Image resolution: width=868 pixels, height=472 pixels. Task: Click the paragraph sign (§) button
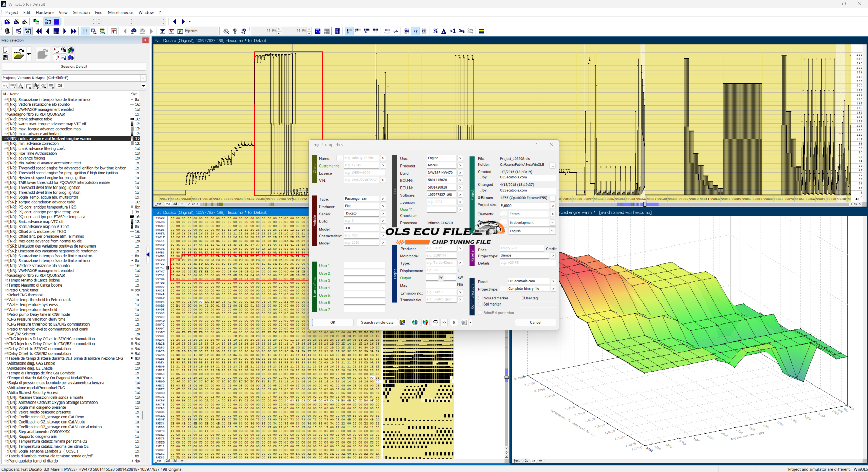tap(454, 322)
